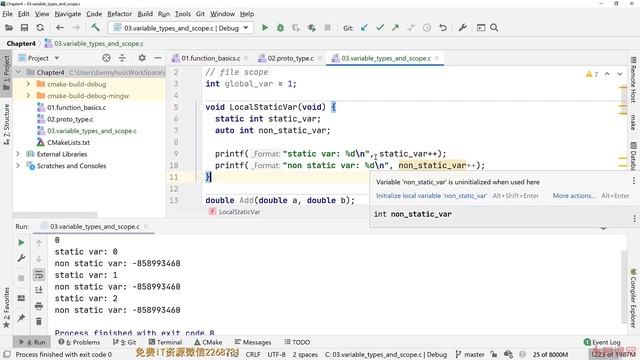Save all files via toolbar disk icon
The image size is (640, 360).
click(24, 28)
